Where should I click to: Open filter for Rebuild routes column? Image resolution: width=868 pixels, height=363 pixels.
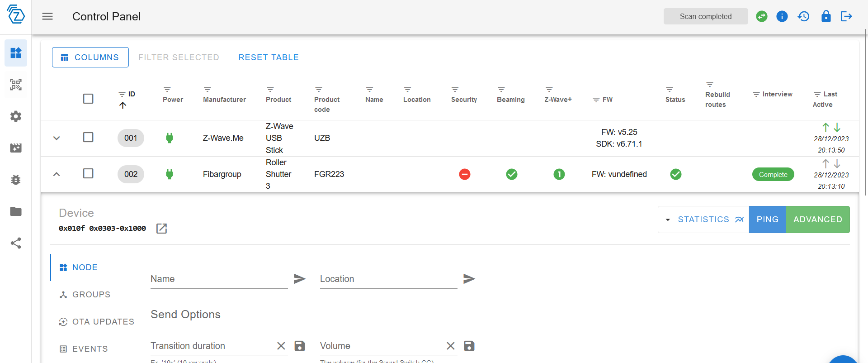click(710, 85)
